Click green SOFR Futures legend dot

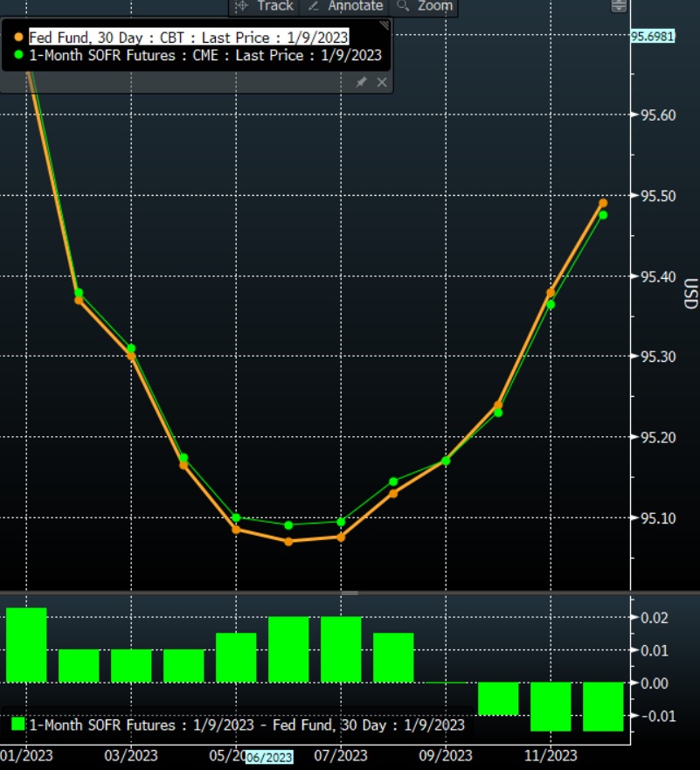pos(19,55)
